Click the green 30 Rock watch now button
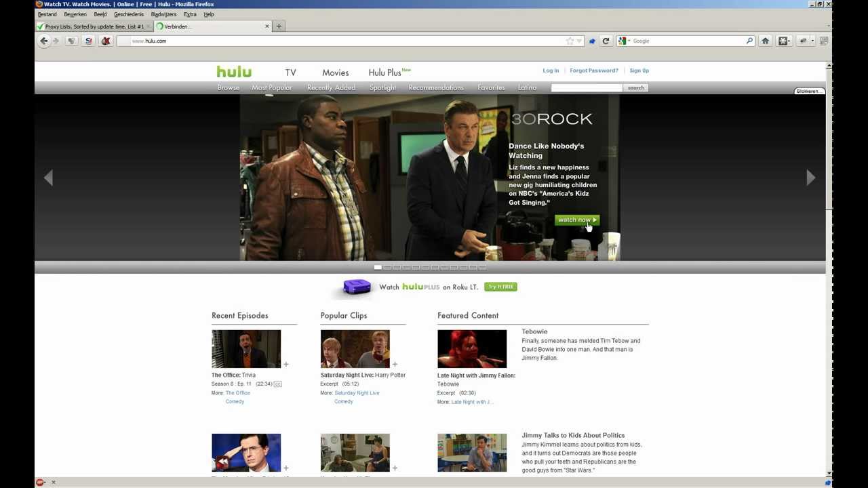This screenshot has height=488, width=868. [x=577, y=220]
